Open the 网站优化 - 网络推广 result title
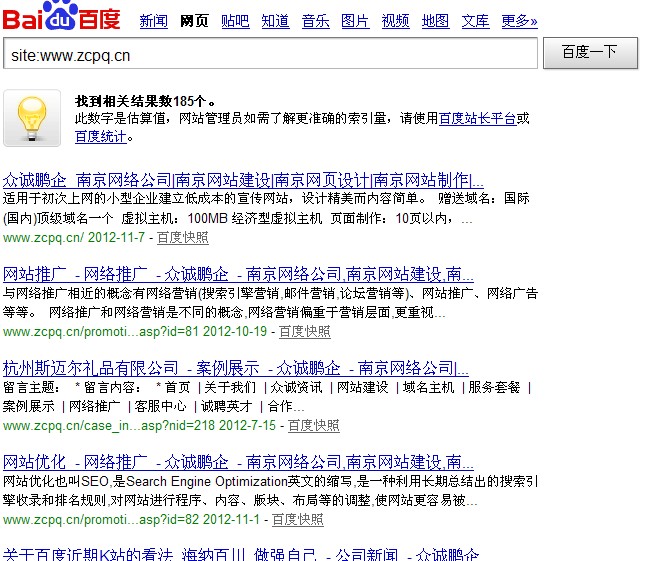 tap(238, 462)
